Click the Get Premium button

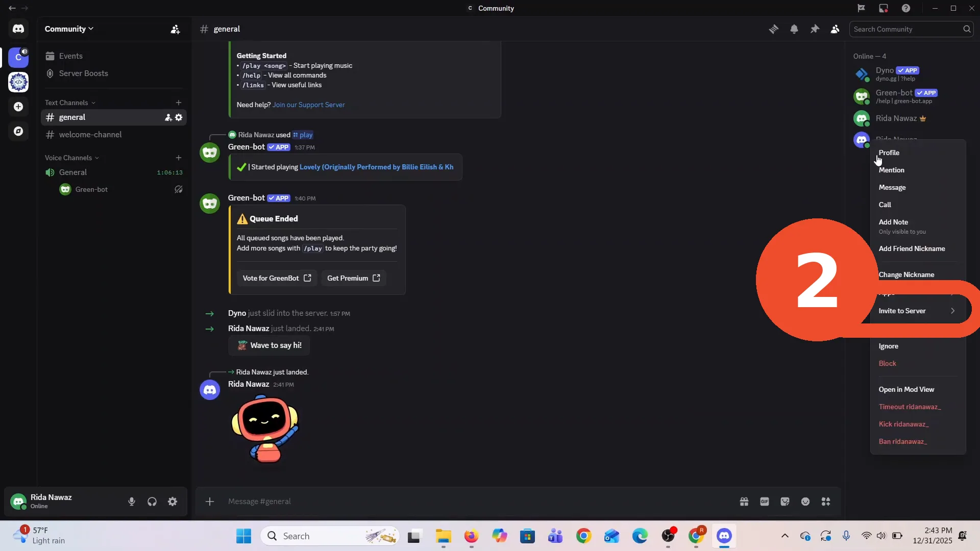pos(353,278)
